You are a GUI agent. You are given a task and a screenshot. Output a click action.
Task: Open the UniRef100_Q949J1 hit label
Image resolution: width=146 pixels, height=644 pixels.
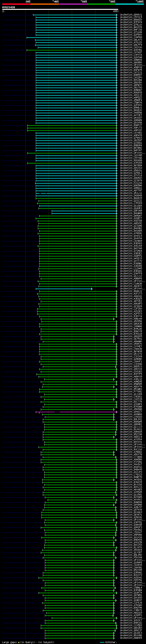point(131,15)
